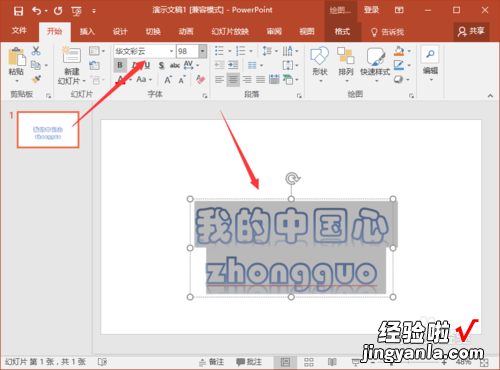Image resolution: width=500 pixels, height=370 pixels.
Task: Undo the last action
Action: [x=37, y=11]
